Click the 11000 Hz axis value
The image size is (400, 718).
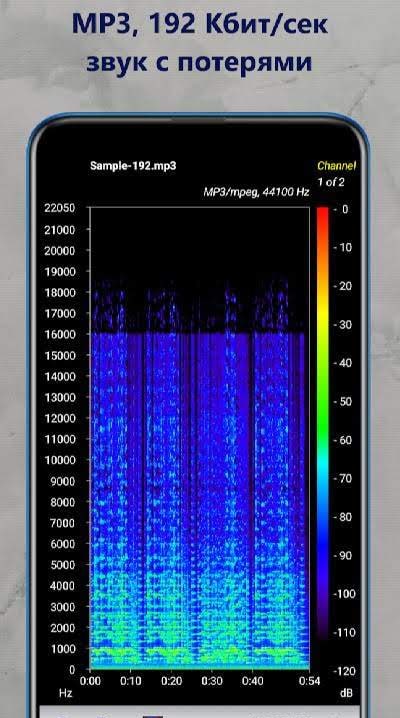(x=59, y=440)
